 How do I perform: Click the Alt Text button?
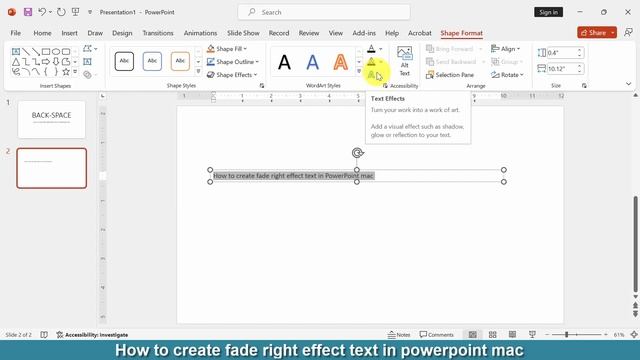pyautogui.click(x=404, y=62)
